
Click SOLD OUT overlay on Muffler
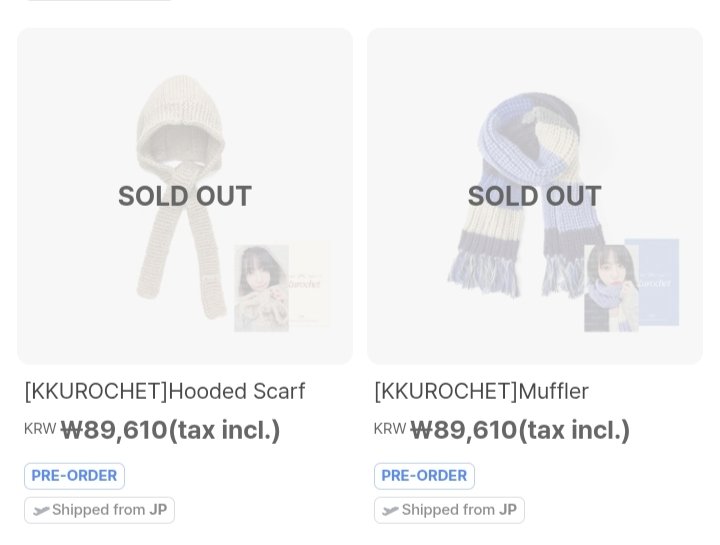(x=534, y=196)
